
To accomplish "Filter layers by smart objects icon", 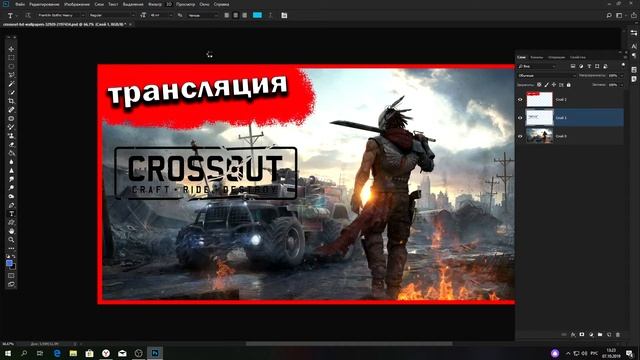I will pyautogui.click(x=605, y=66).
